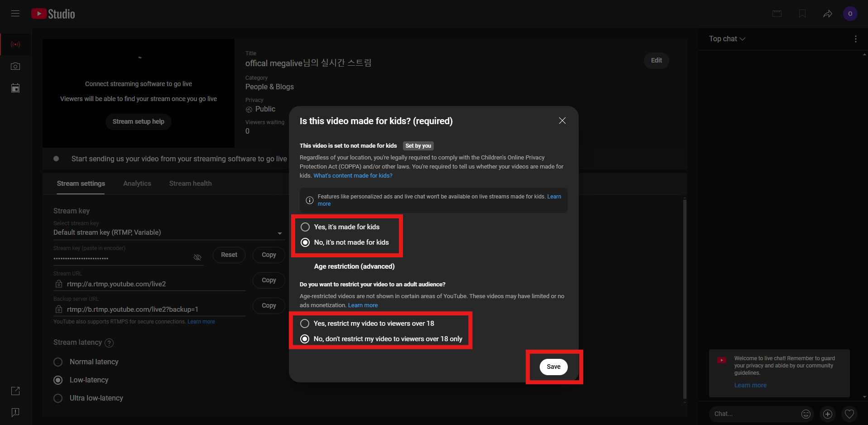Screen dimensions: 868x425
Task: Select the Stream live icon in sidebar
Action: [15, 44]
